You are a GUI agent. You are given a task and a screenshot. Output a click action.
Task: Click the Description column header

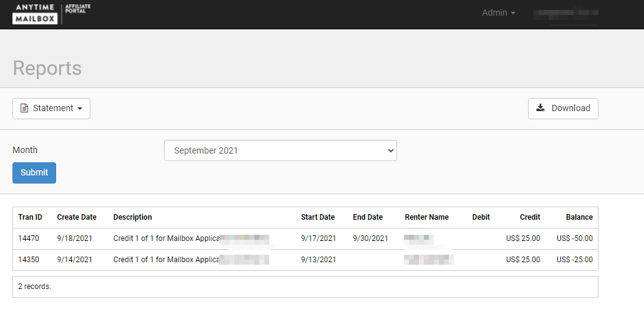tap(133, 217)
